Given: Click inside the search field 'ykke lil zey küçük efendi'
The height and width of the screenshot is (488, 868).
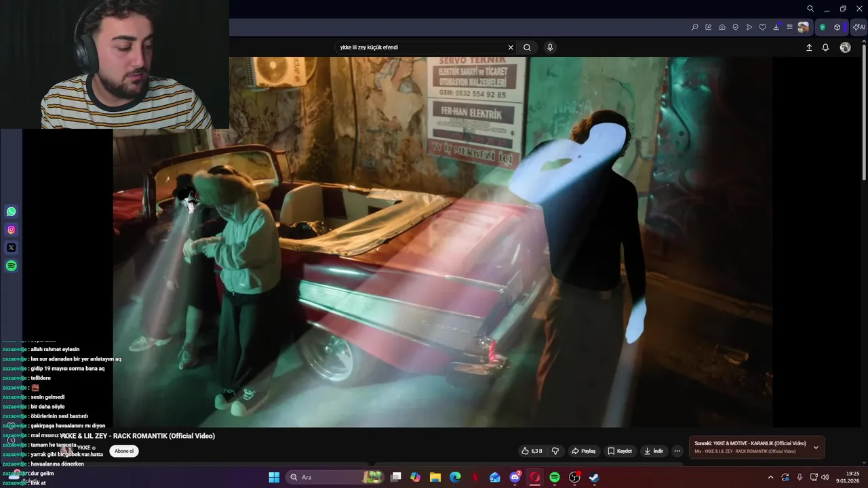Looking at the screenshot, I should pos(420,47).
